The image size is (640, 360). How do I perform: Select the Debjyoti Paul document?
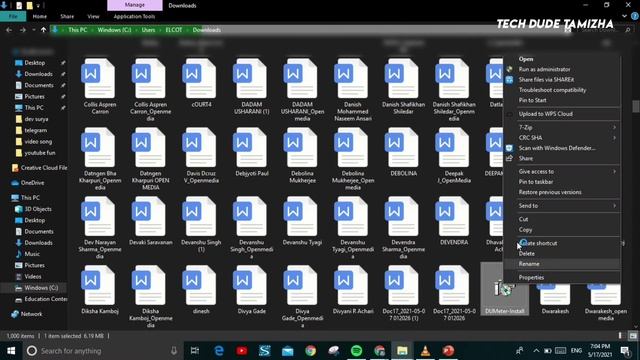point(251,152)
